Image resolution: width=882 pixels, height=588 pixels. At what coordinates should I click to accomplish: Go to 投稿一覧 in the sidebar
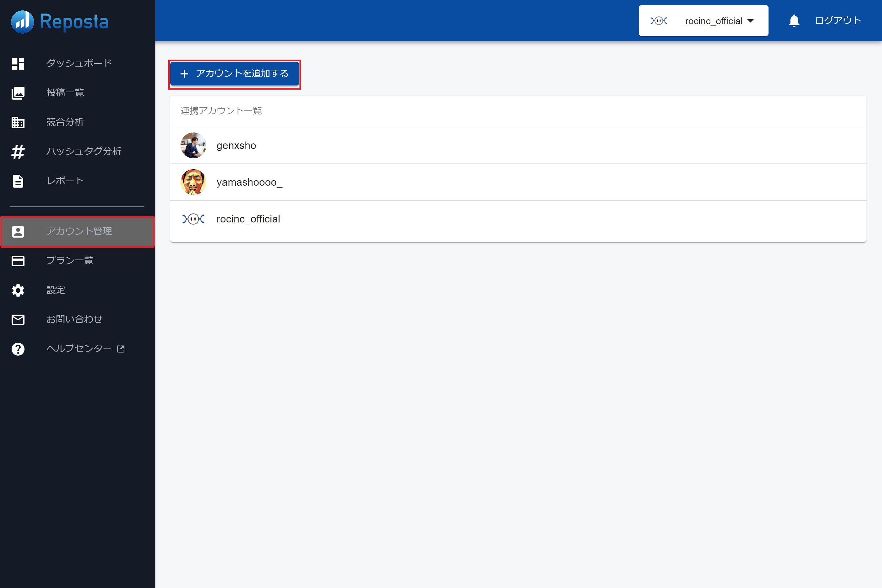pos(78,93)
